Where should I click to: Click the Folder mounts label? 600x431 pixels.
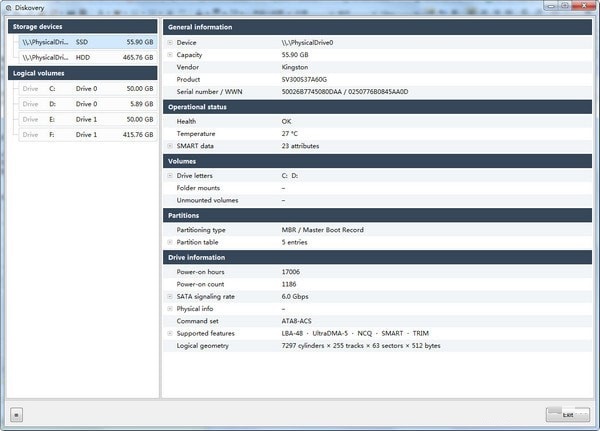[x=198, y=188]
